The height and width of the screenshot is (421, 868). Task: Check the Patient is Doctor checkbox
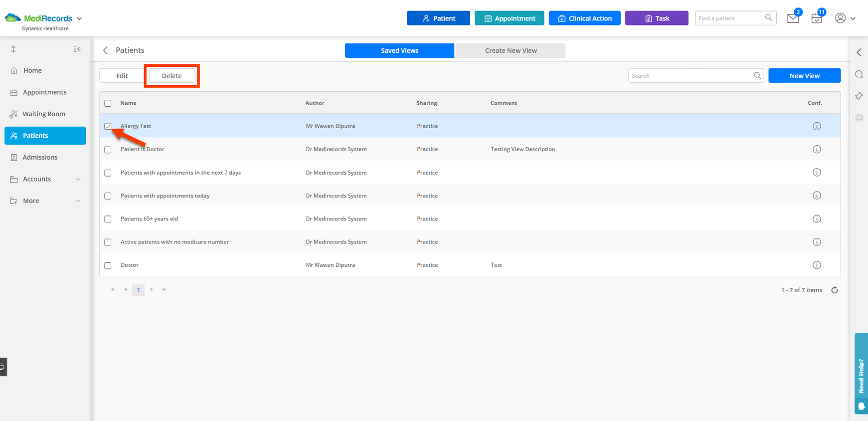pyautogui.click(x=108, y=150)
